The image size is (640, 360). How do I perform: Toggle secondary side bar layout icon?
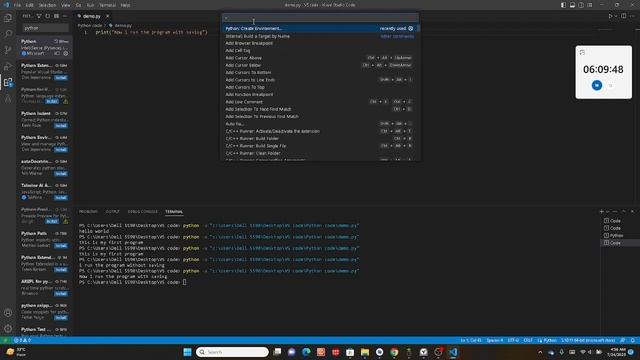pyautogui.click(x=581, y=5)
